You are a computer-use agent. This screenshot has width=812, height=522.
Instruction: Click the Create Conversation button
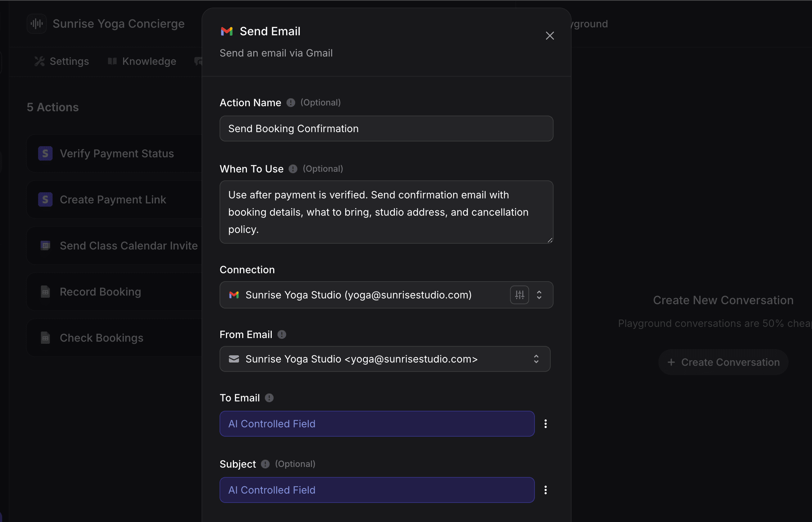(723, 362)
